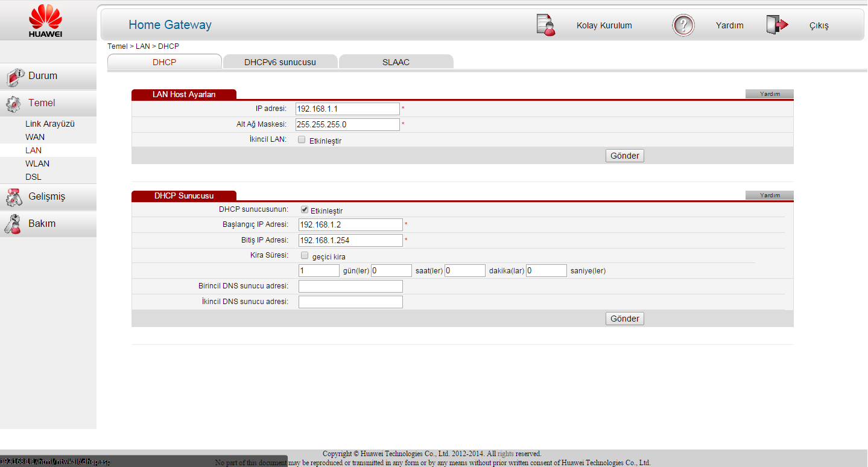Open the SLAAC tab
Screen dimensions: 868x467
point(396,62)
